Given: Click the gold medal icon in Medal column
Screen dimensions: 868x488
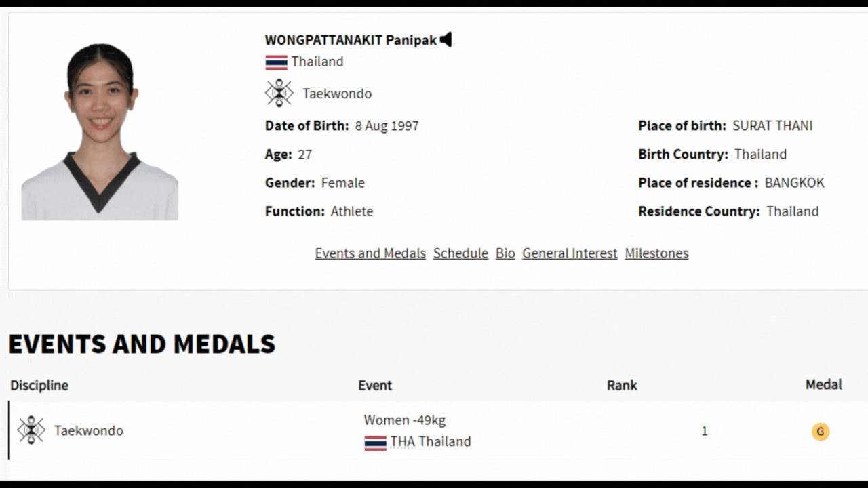Looking at the screenshot, I should pyautogui.click(x=821, y=432).
